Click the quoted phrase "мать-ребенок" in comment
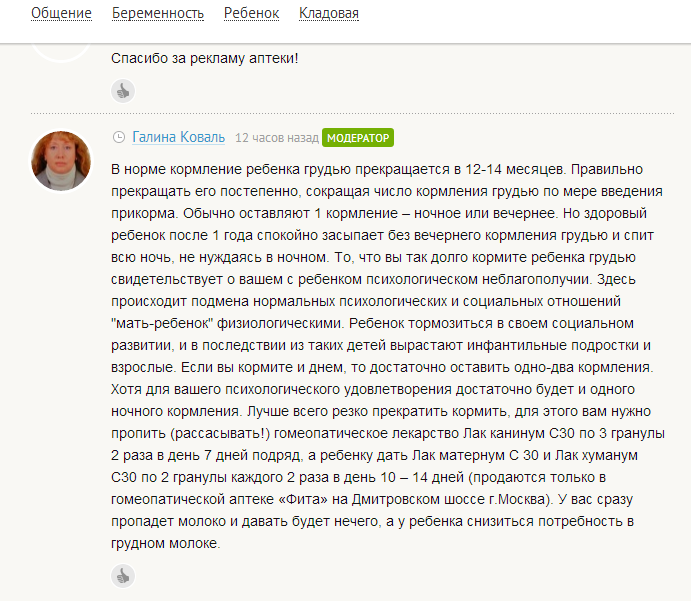Image resolution: width=691 pixels, height=601 pixels. (x=161, y=324)
